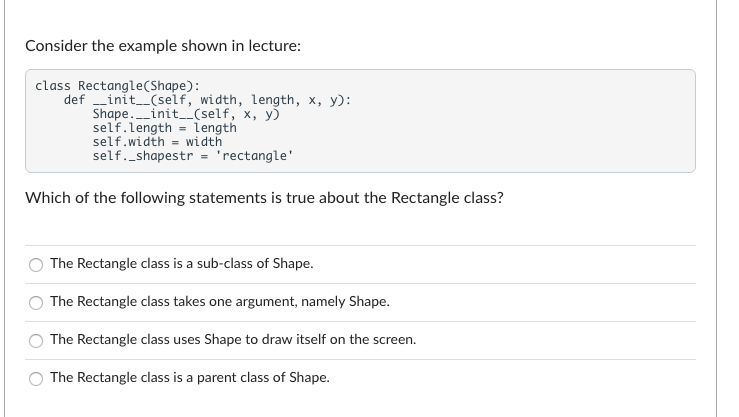Click the 'self.width = width' code line
Screen dimensions: 739x417
(157, 142)
